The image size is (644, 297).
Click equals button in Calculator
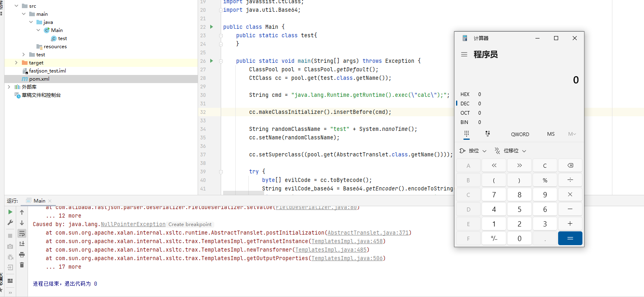point(570,238)
